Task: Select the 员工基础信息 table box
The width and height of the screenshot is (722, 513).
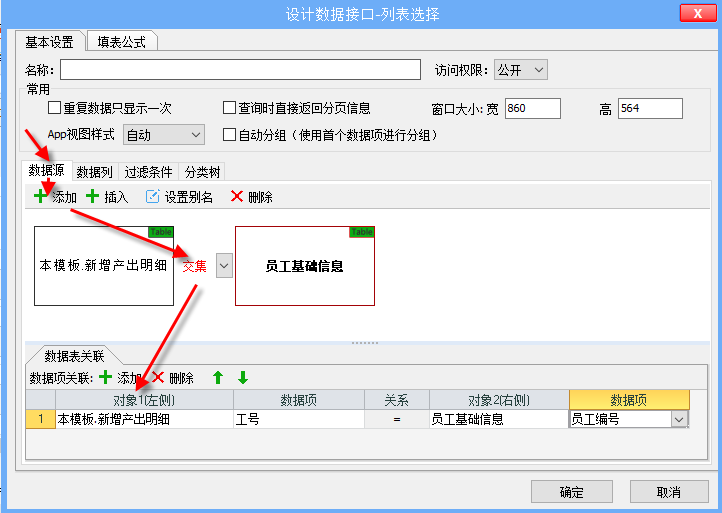Action: [305, 266]
